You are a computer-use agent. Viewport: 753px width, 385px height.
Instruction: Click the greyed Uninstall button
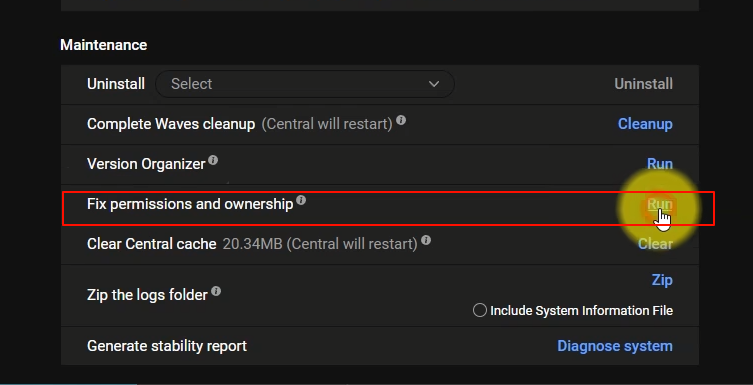pos(643,84)
